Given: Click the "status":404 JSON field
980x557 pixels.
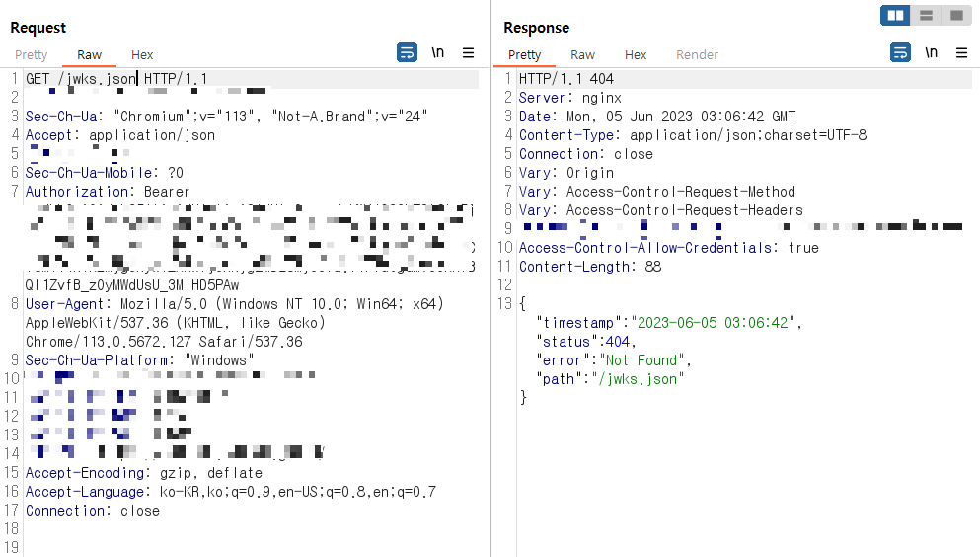Looking at the screenshot, I should coord(585,342).
